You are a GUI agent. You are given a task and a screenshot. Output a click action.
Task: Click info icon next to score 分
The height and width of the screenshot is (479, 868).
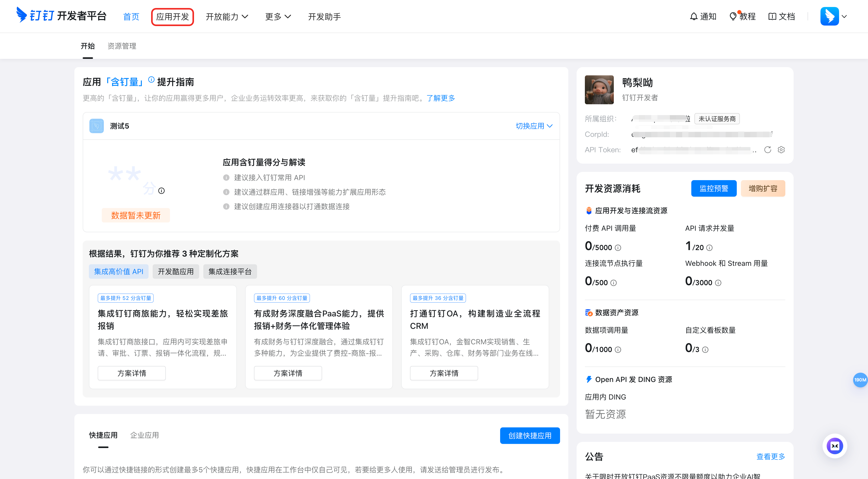pos(161,191)
